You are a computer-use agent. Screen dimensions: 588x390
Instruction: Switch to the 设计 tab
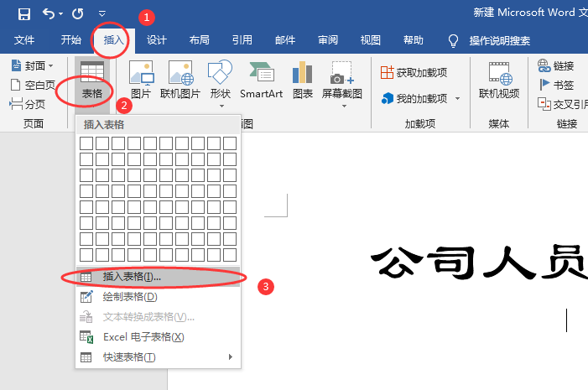[x=156, y=39]
